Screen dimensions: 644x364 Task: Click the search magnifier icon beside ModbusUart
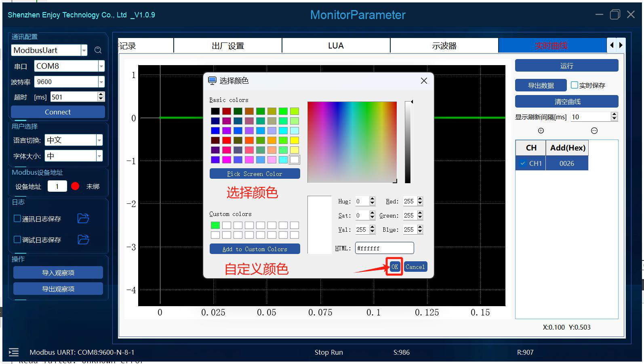98,50
